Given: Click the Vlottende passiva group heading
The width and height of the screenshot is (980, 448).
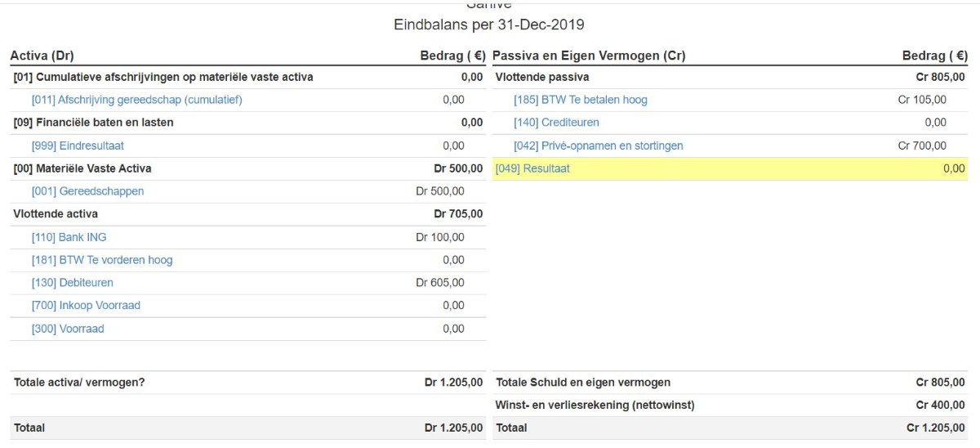Looking at the screenshot, I should click(542, 77).
